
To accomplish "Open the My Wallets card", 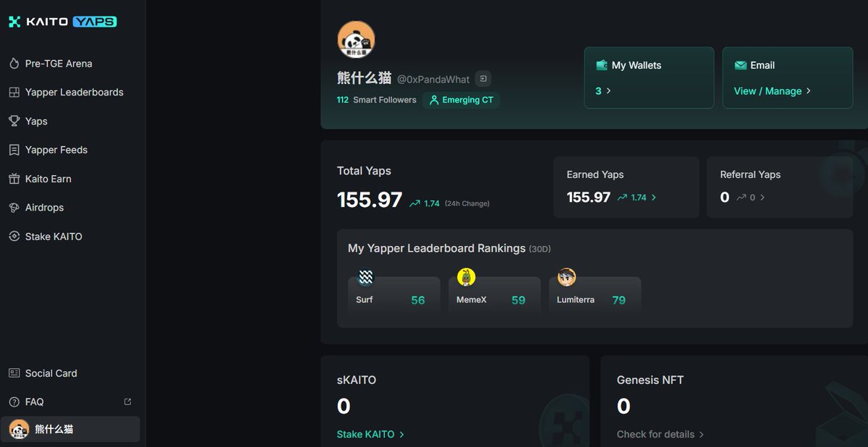I will pos(649,78).
